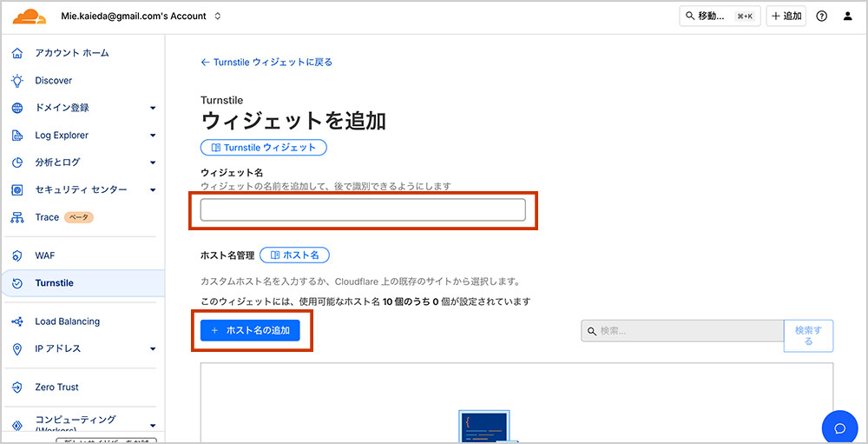Expand the IP アドレス sidebar arrow
Screen dimensions: 868x444
(x=153, y=349)
